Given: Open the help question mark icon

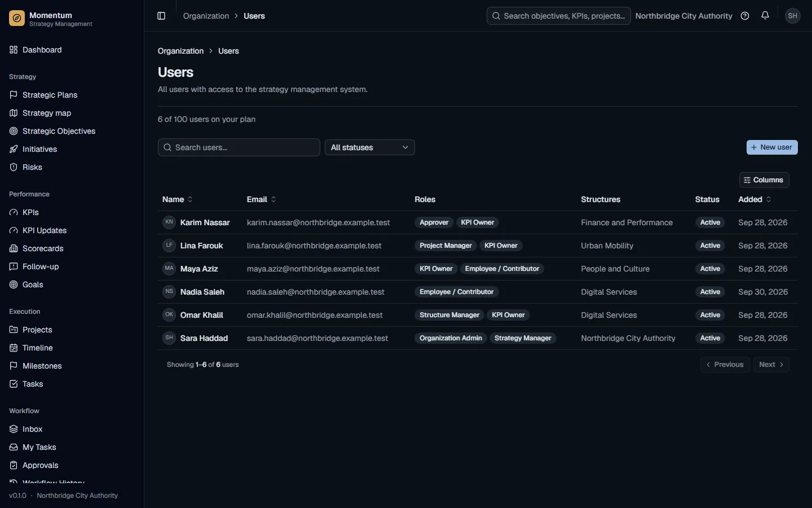Looking at the screenshot, I should (745, 16).
